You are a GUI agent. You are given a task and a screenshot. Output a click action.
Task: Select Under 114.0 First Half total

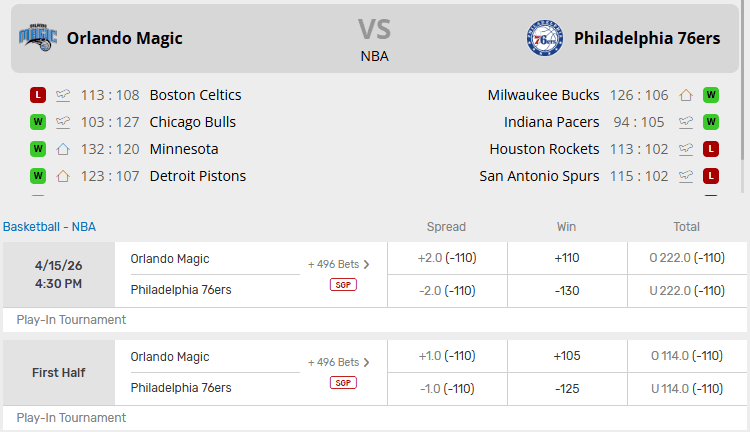687,389
